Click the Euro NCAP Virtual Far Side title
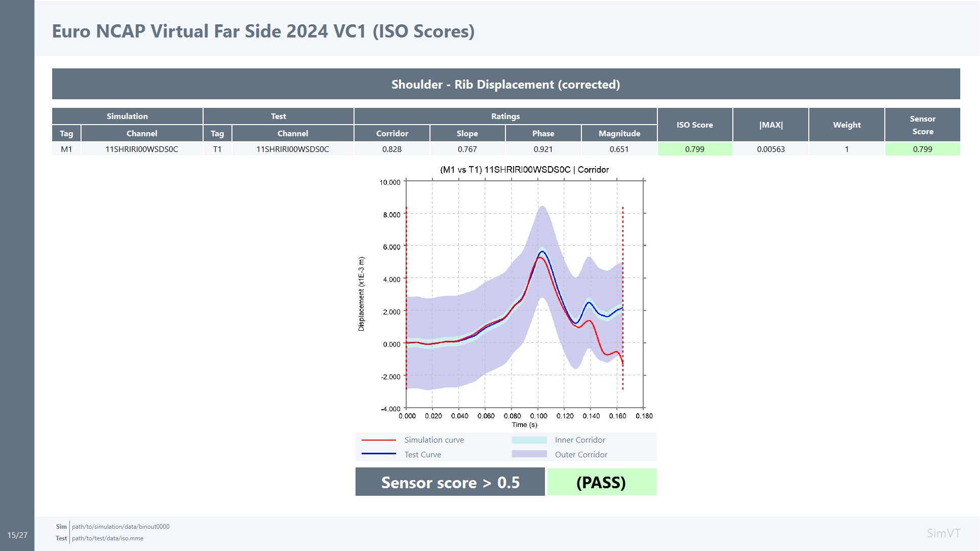Screen dimensions: 980x551 point(263,31)
